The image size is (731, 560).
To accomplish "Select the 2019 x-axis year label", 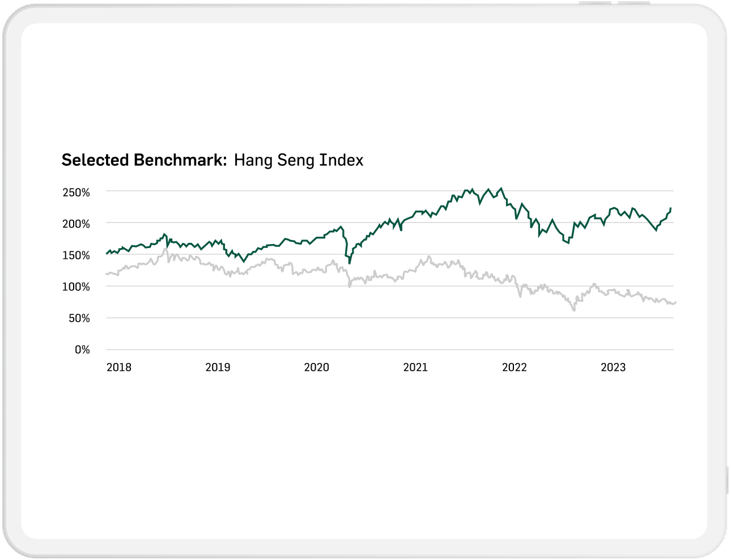I will [x=218, y=367].
